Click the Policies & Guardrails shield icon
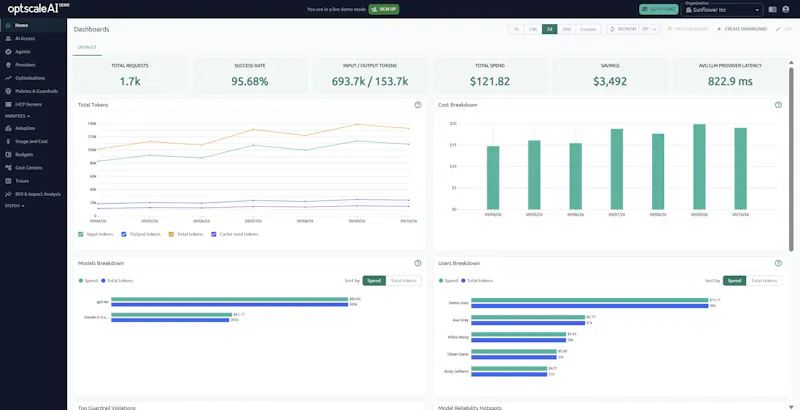This screenshot has width=800, height=410. click(x=8, y=91)
